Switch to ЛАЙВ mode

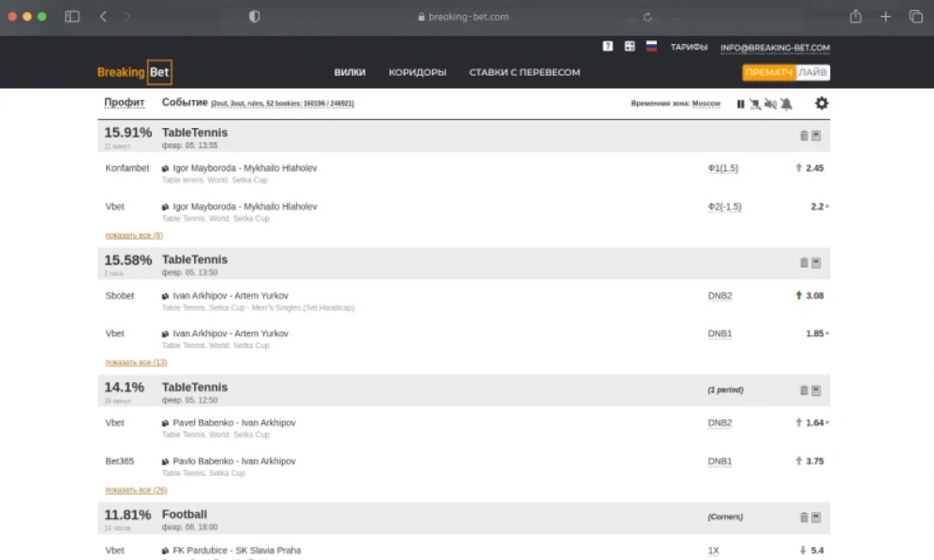(813, 72)
